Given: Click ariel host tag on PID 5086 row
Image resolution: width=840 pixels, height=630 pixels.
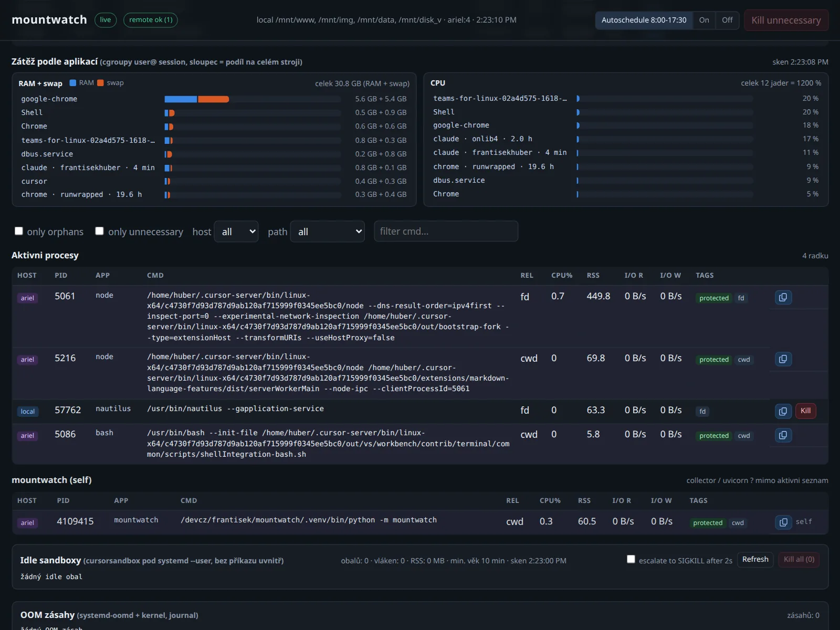Looking at the screenshot, I should click(27, 436).
